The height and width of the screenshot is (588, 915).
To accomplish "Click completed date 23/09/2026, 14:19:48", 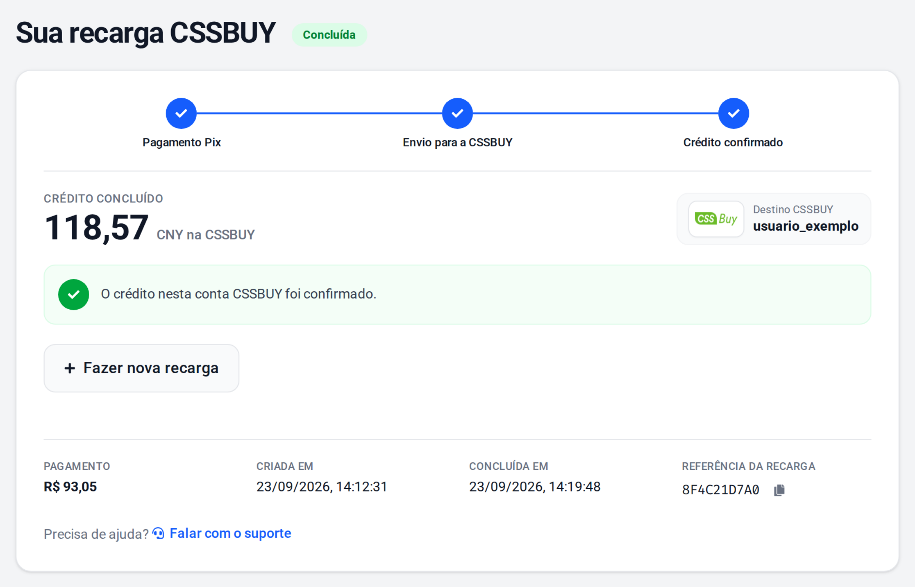I will click(535, 487).
